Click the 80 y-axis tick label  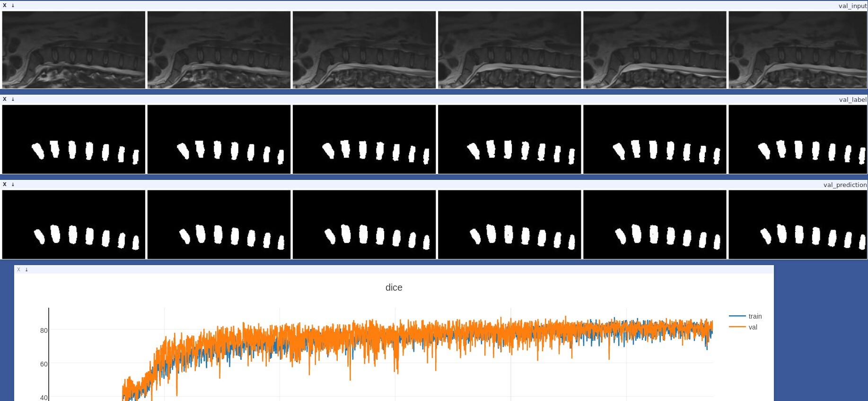click(x=44, y=330)
